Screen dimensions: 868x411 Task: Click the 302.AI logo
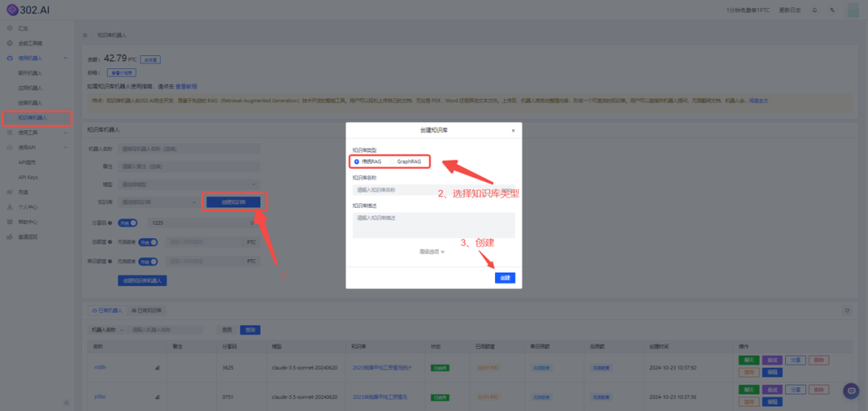28,10
